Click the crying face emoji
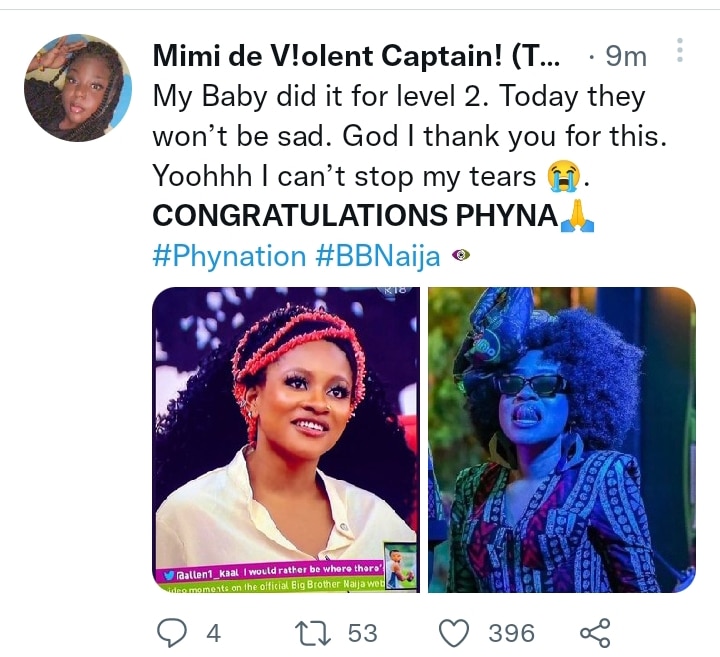This screenshot has height=657, width=720. [563, 177]
